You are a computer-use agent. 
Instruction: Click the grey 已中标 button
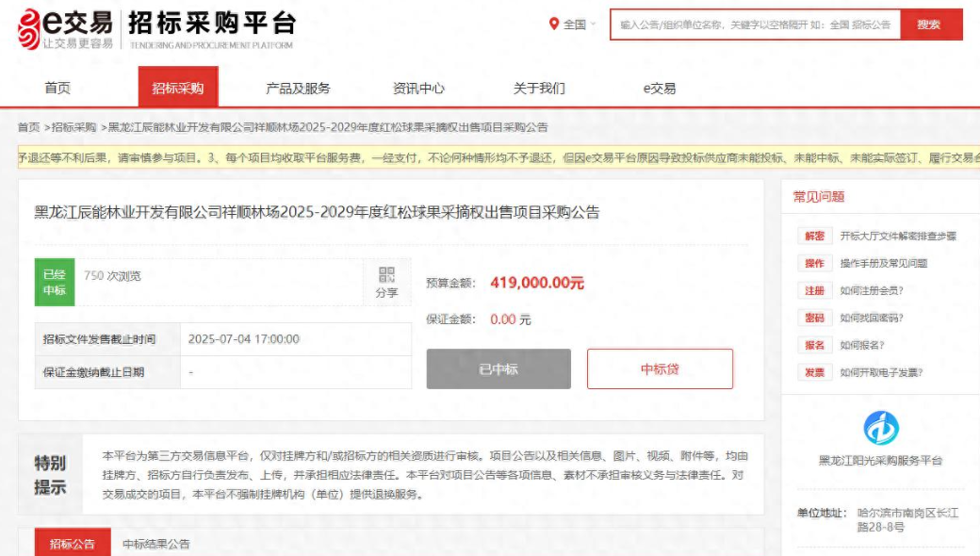click(x=498, y=369)
